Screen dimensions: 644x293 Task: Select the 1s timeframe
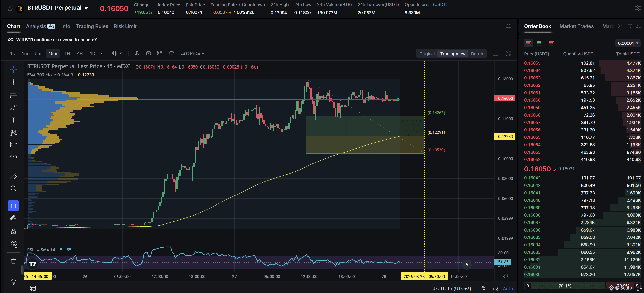(x=12, y=54)
